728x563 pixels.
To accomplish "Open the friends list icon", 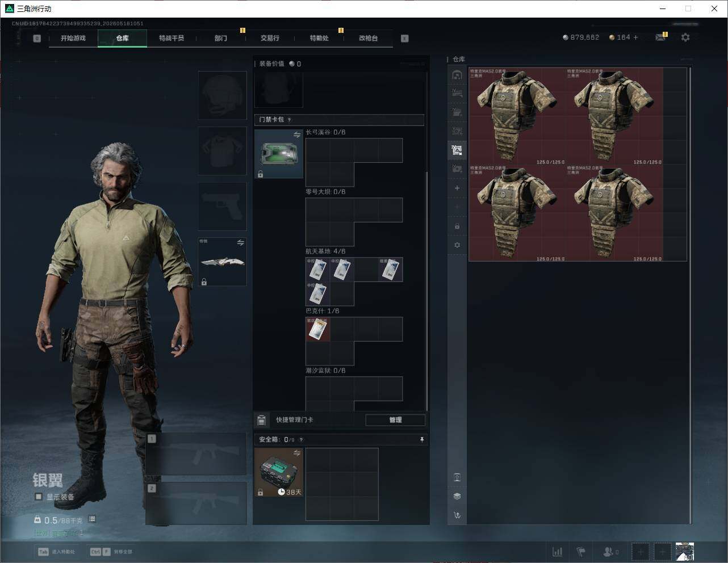I will tap(610, 552).
